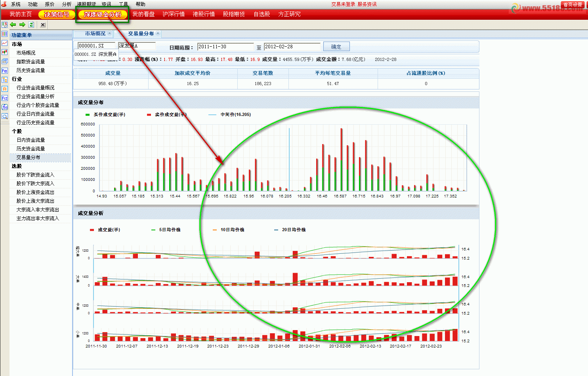Open the magnifier search sidebar icon
This screenshot has width=588, height=376.
click(5, 116)
